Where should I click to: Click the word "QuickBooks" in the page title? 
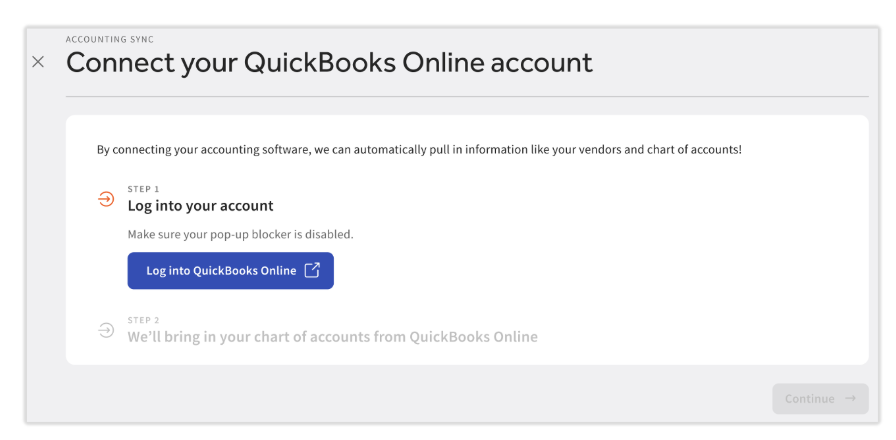tap(320, 62)
